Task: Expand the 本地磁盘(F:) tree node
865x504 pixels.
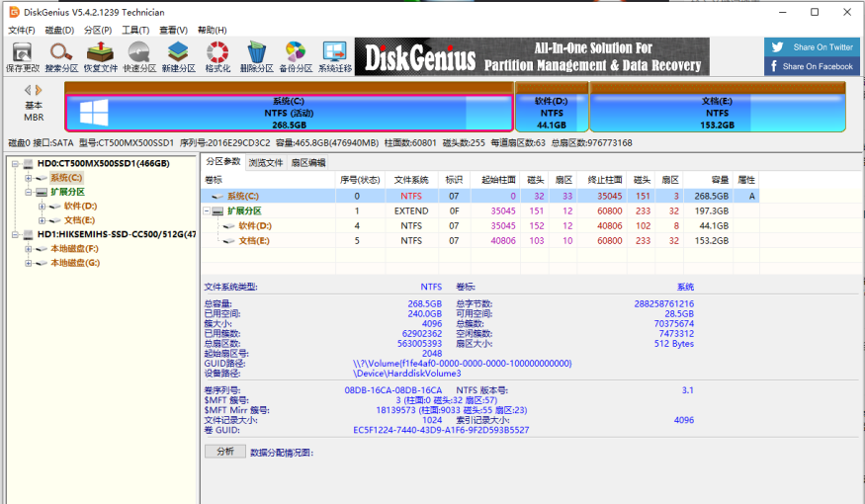Action: (x=28, y=249)
